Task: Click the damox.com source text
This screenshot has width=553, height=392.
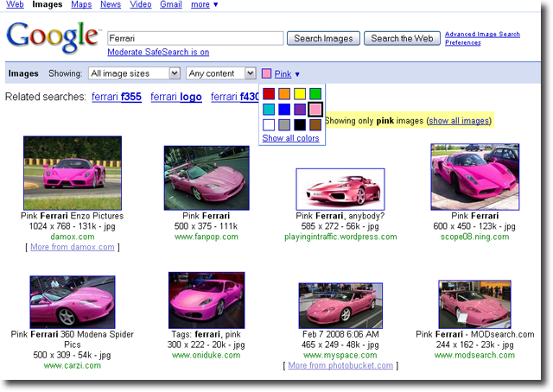Action: coord(73,237)
